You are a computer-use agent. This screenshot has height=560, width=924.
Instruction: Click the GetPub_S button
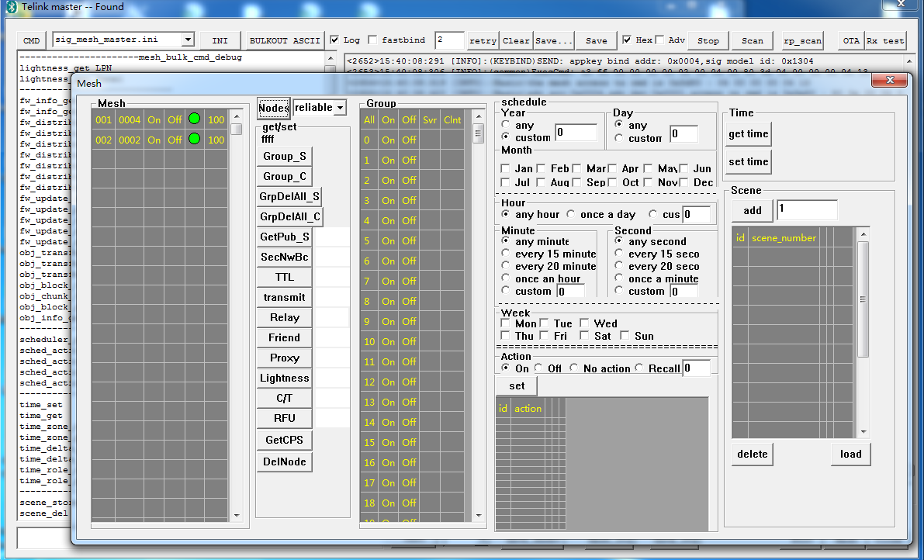(285, 237)
